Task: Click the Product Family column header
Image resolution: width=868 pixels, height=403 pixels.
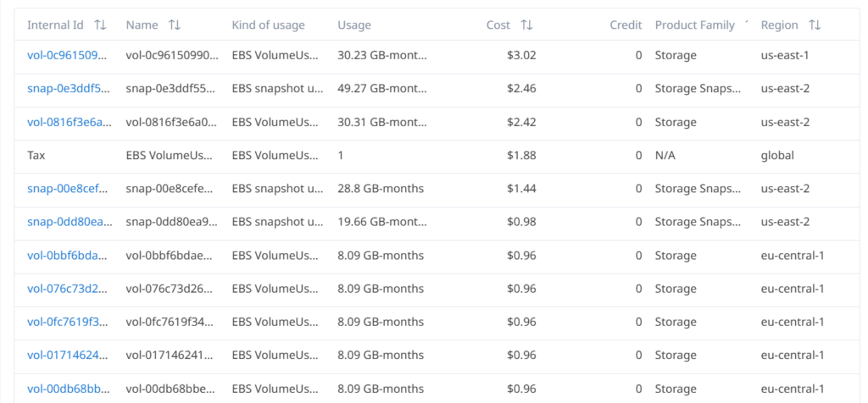Action: point(695,25)
